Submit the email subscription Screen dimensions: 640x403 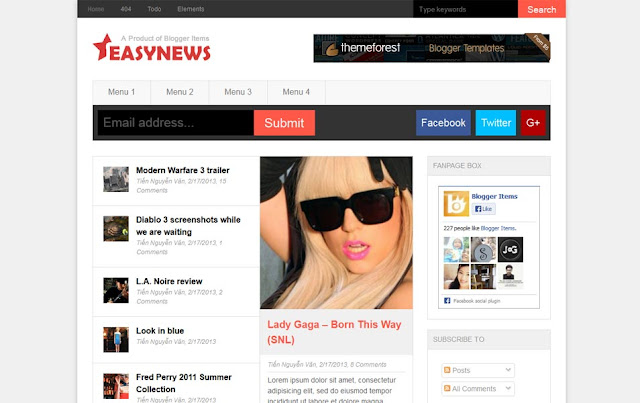[284, 123]
